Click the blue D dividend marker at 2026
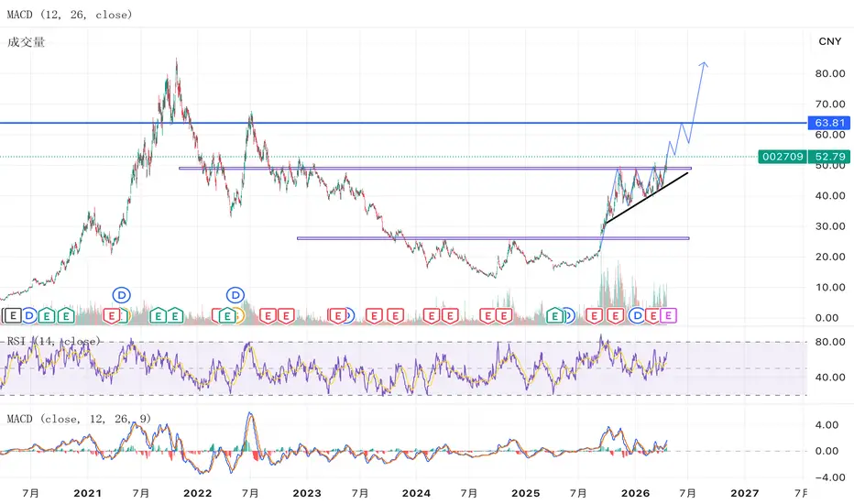 click(x=637, y=315)
